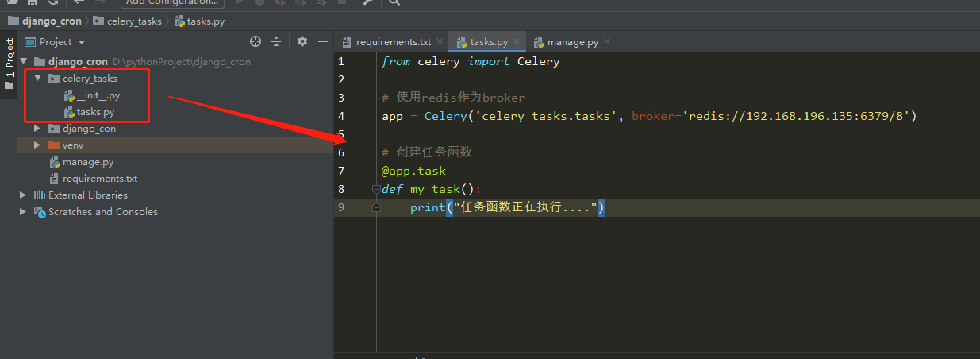The image size is (980, 359).
Task: Close the requirements.txt tab
Action: tap(440, 42)
